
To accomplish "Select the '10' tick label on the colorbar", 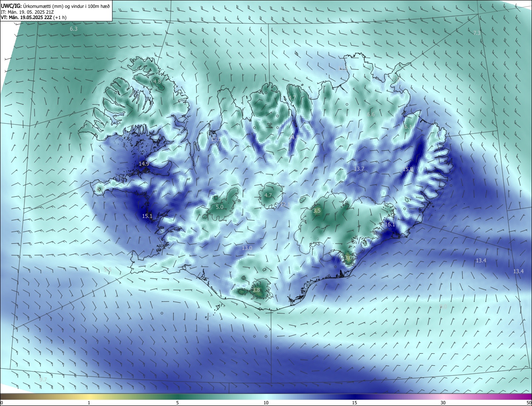I will coord(266,403).
